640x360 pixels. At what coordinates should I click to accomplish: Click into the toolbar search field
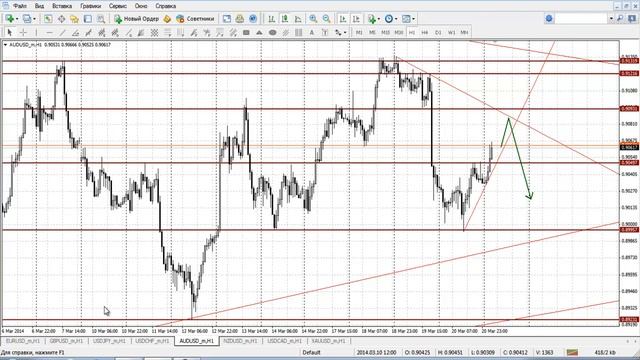tap(581, 19)
